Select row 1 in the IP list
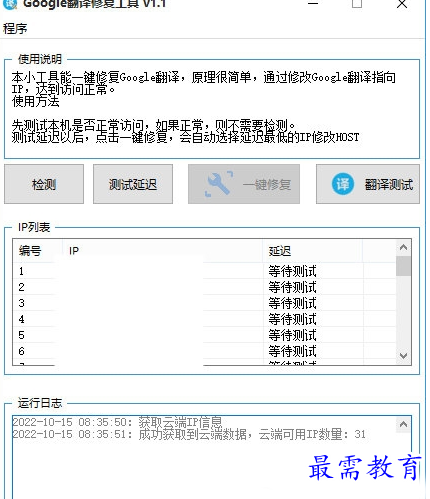The image size is (430, 499). (204, 271)
